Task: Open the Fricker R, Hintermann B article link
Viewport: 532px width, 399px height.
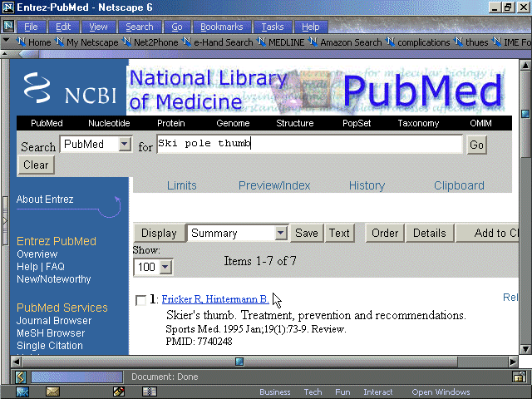Action: pos(214,299)
